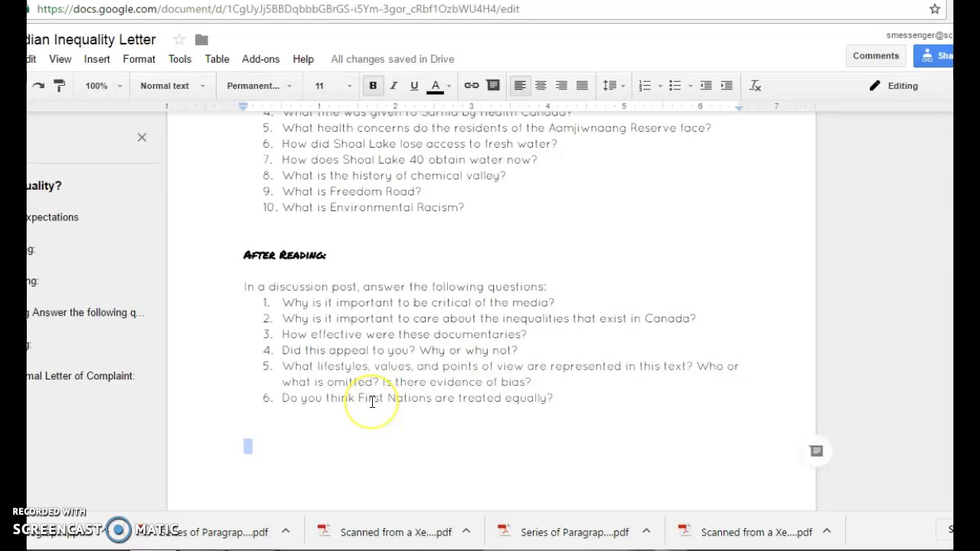Viewport: 980px width, 551px height.
Task: Click the 'After Reading:' heading
Action: [285, 255]
